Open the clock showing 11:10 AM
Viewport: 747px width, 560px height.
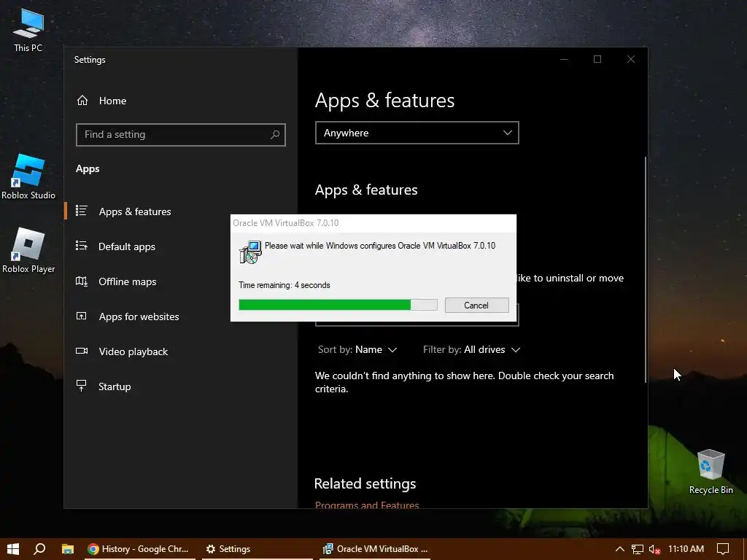[686, 549]
